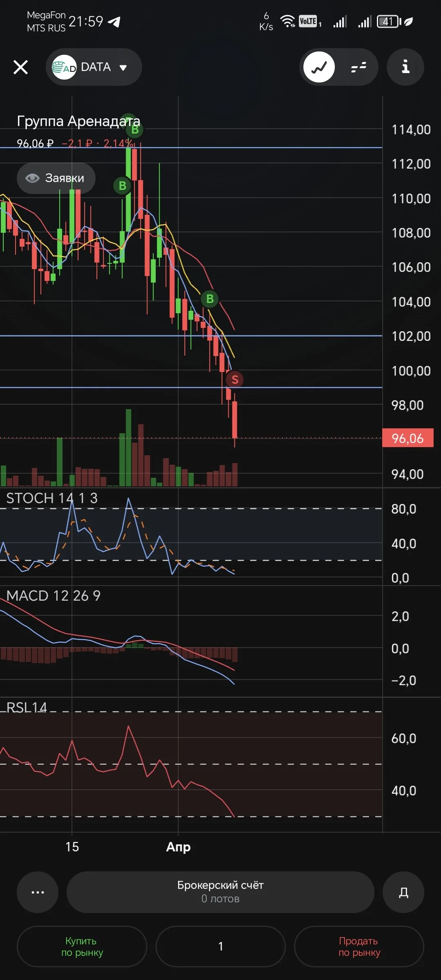Screen dimensions: 441x980
Task: Open more options three-dot menu
Action: [x=38, y=892]
